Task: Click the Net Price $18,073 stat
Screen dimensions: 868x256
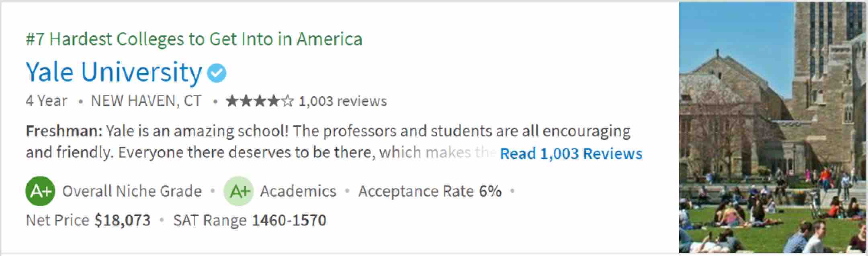Action: click(x=88, y=220)
